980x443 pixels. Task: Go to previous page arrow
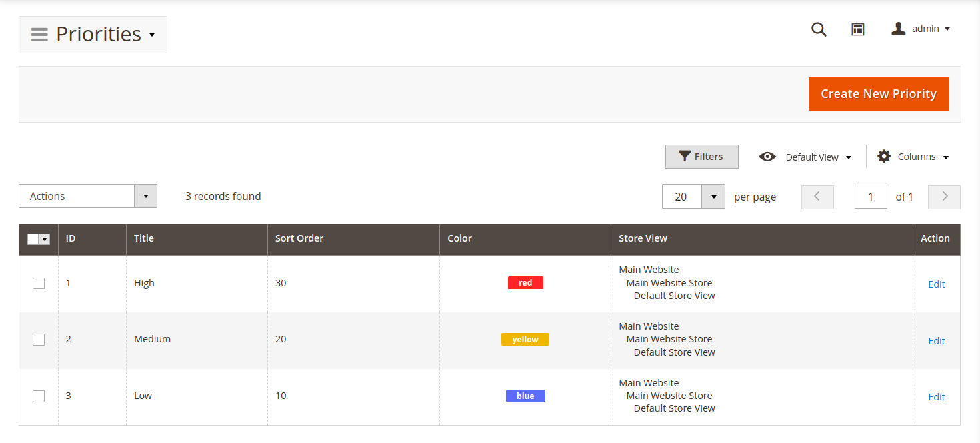(817, 197)
